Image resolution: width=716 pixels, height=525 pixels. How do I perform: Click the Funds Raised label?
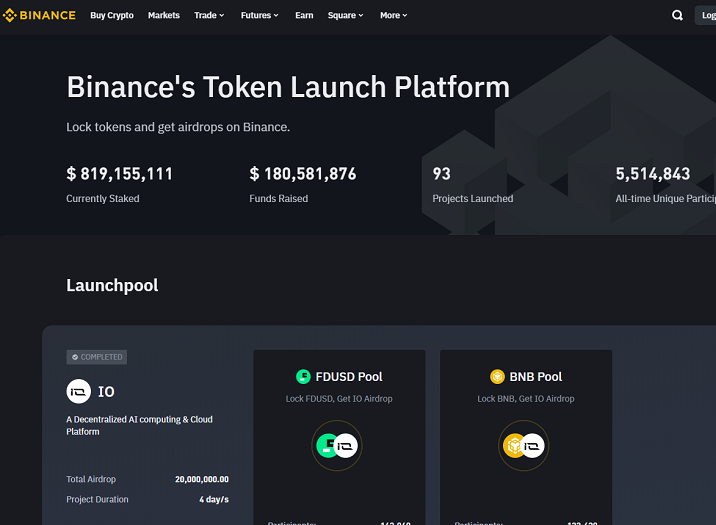279,199
